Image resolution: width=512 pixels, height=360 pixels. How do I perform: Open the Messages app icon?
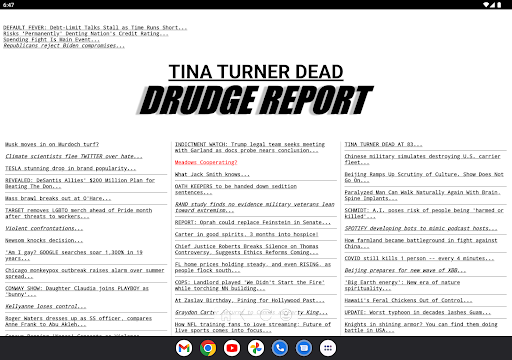[304, 348]
